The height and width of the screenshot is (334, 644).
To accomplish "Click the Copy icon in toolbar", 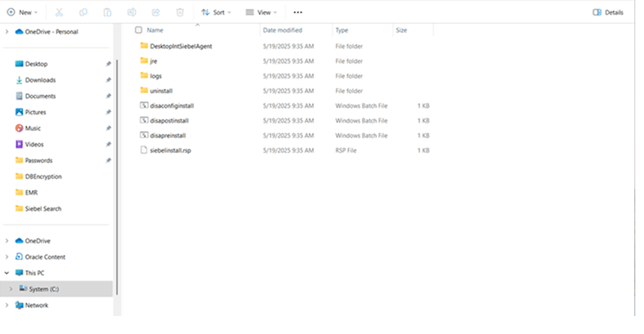I will coord(83,12).
